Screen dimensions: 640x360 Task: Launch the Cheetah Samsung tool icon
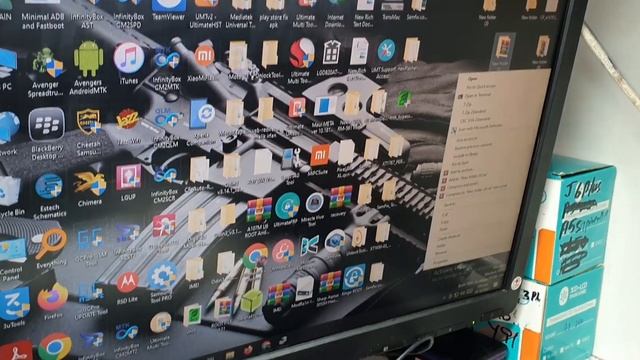(89, 122)
